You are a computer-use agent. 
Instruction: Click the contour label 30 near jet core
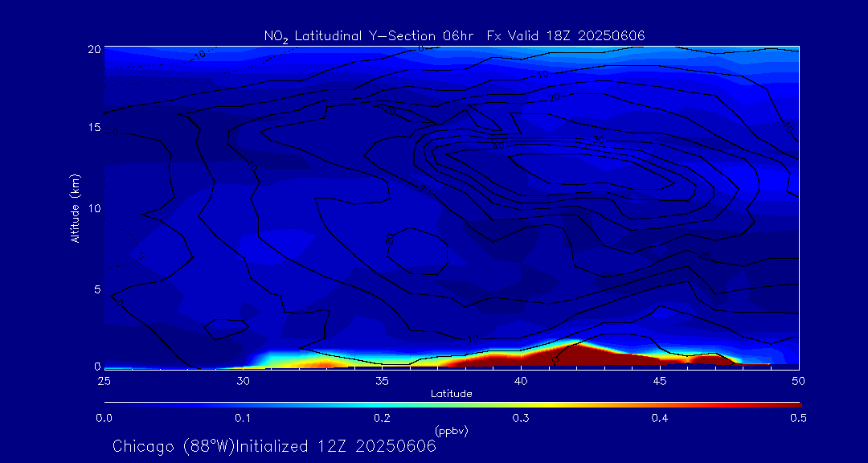coord(598,140)
